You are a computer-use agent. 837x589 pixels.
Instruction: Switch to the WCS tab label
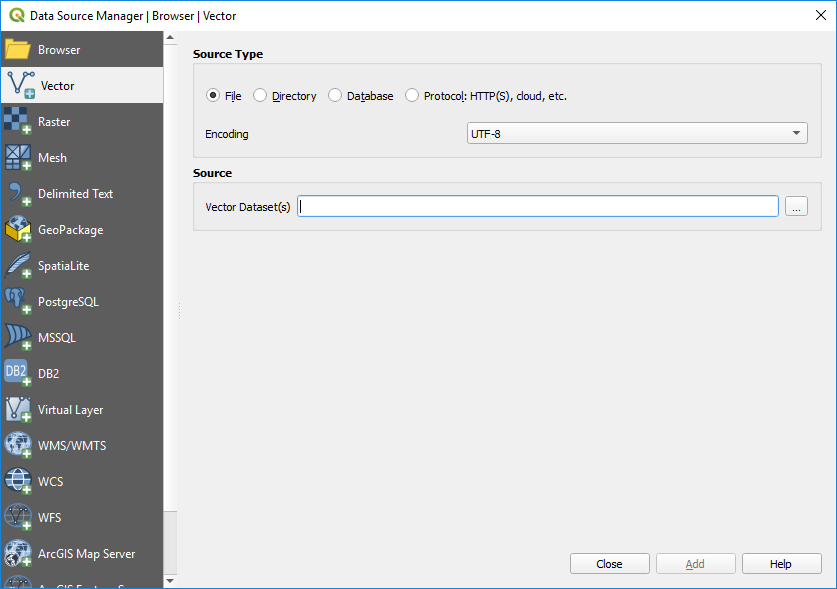pyautogui.click(x=50, y=481)
